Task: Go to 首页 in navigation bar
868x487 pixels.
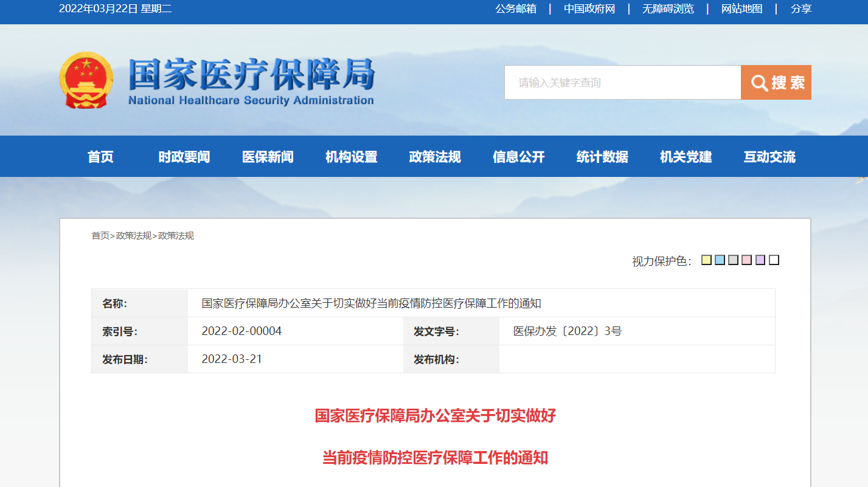Action: click(x=100, y=157)
